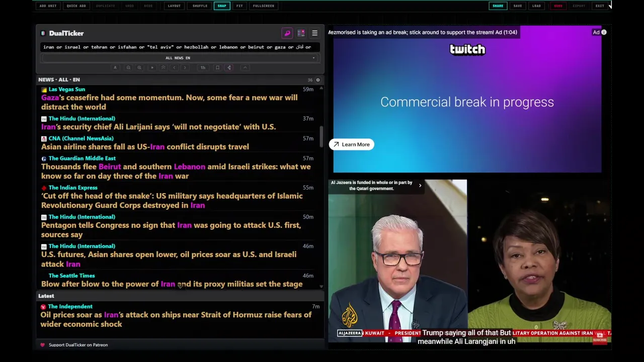Open Thousands flee Beirut headline
Screen dimensions: 644x362
pyautogui.click(x=176, y=171)
